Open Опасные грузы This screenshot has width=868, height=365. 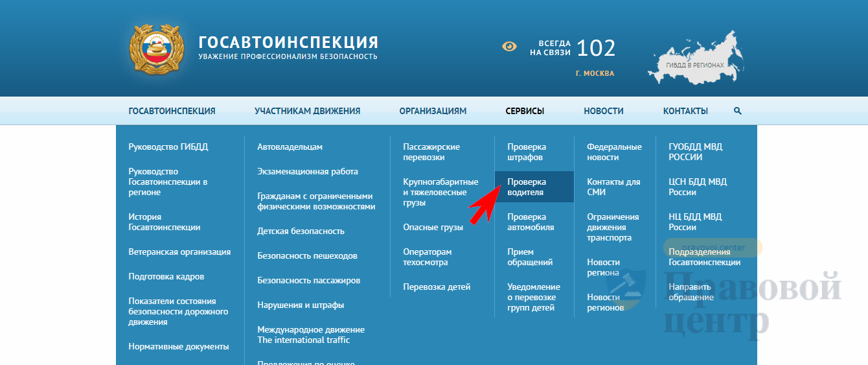click(433, 228)
